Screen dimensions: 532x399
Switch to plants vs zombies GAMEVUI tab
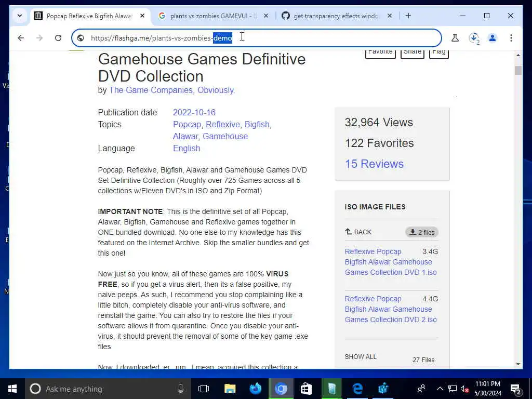tap(214, 16)
